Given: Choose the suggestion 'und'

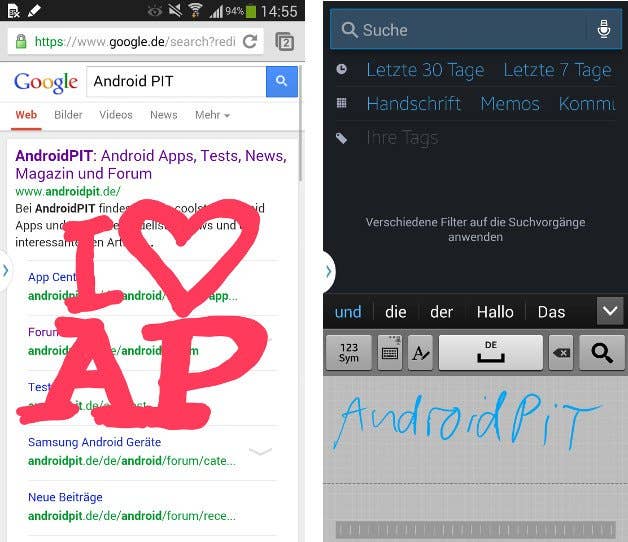Looking at the screenshot, I should (x=348, y=312).
